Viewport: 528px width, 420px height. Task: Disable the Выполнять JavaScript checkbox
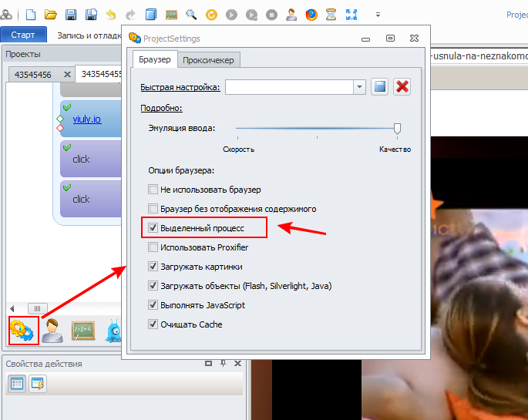pos(153,305)
